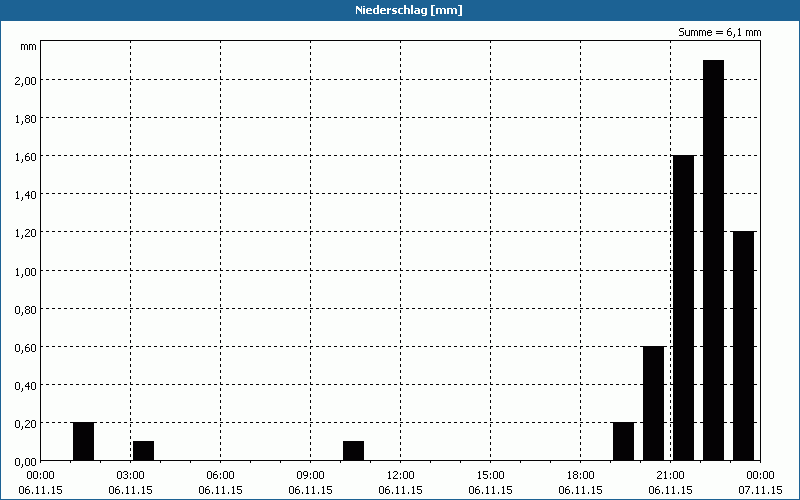Viewport: 800px width, 500px height.
Task: Click the 1,80 y-axis value
Action: [25, 118]
